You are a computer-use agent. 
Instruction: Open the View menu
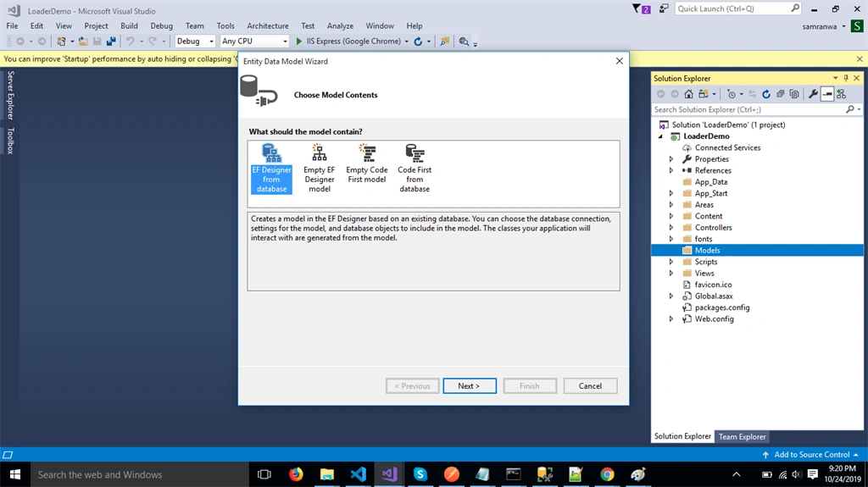tap(64, 26)
